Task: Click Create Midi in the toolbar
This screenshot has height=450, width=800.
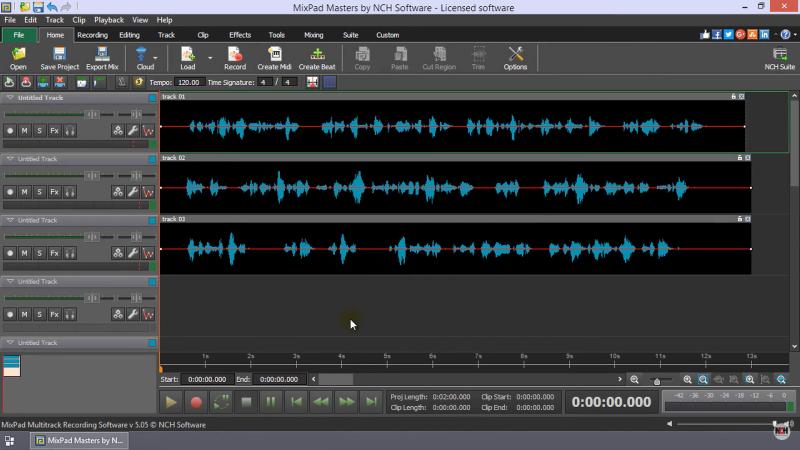Action: (x=274, y=58)
